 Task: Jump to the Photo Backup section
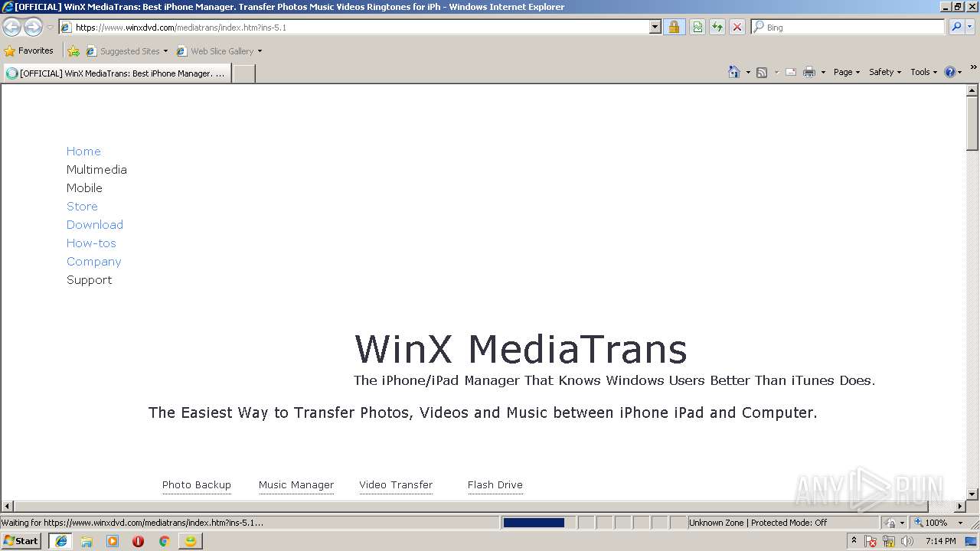(197, 484)
